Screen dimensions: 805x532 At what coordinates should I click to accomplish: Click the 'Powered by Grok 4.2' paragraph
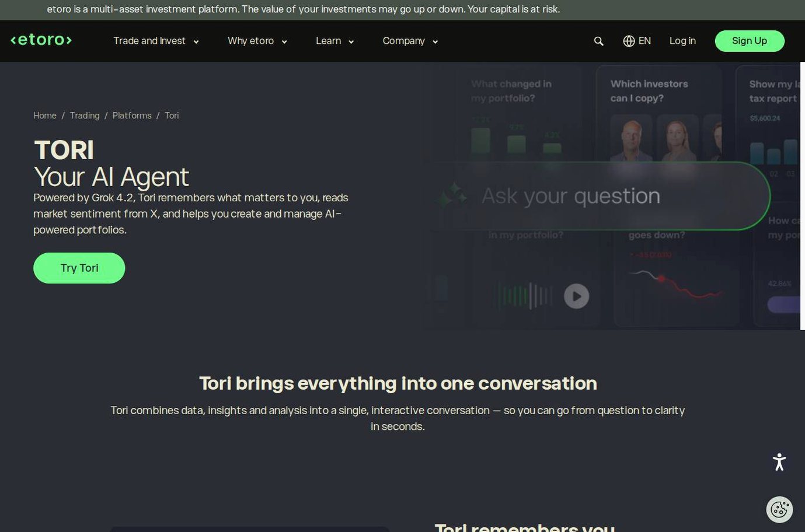191,213
